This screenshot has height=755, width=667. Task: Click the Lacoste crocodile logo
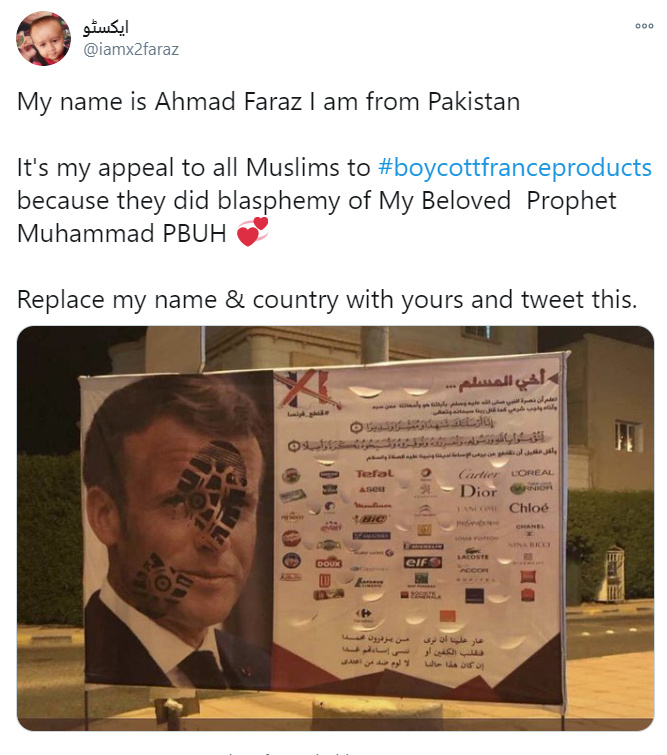(x=474, y=552)
